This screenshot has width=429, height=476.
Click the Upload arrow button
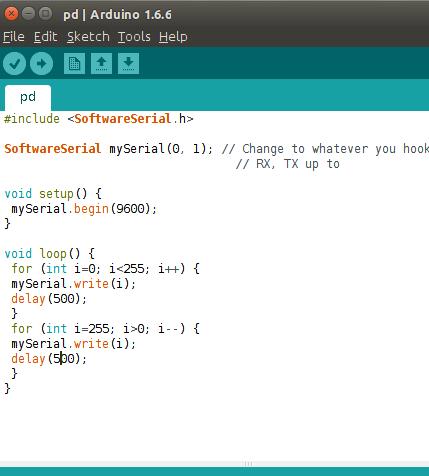point(41,63)
